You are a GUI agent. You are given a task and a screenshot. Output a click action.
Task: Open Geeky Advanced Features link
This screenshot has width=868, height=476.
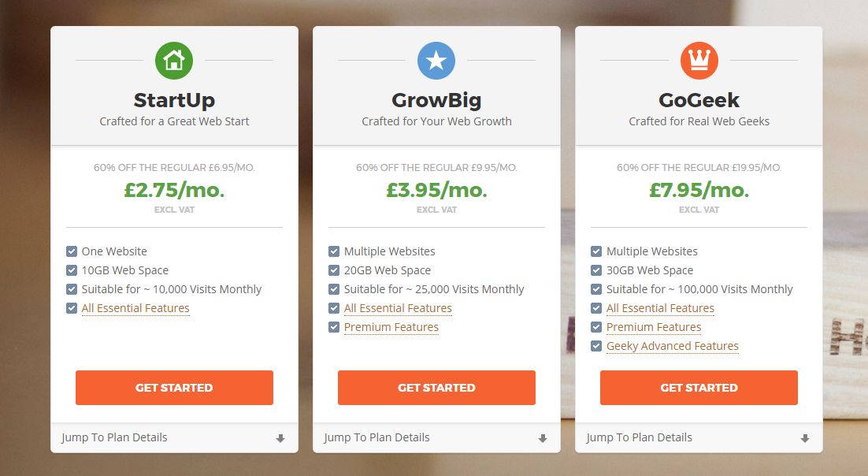tap(673, 346)
